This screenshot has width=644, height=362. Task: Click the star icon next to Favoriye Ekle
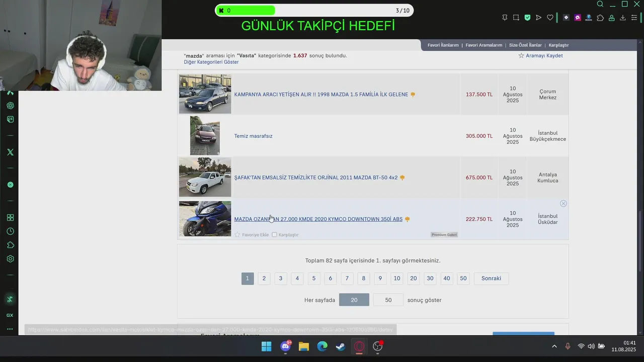click(x=237, y=235)
